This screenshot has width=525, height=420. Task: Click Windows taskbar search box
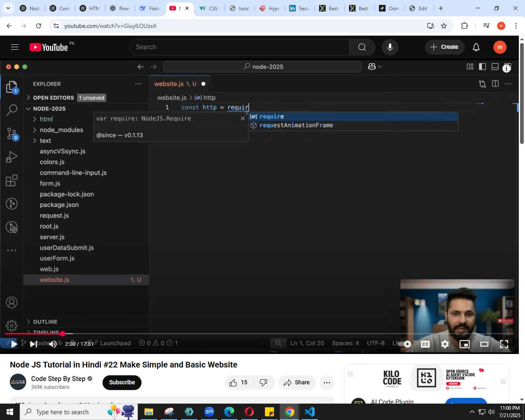click(78, 412)
